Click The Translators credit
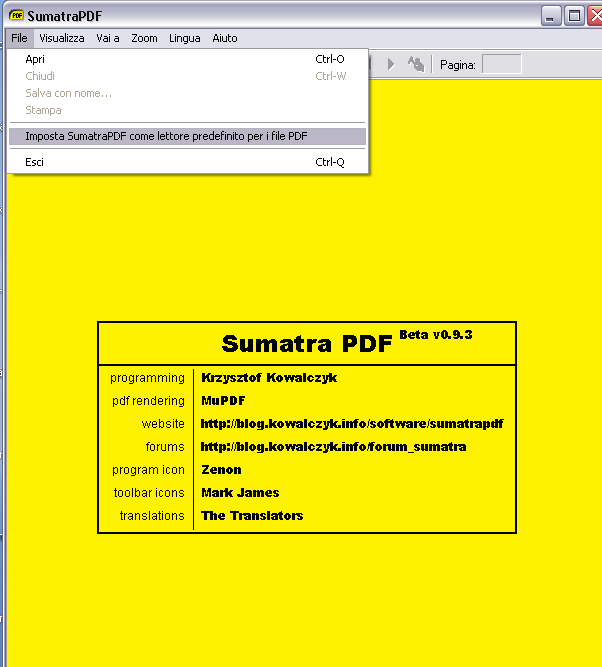This screenshot has height=667, width=602. click(x=252, y=516)
